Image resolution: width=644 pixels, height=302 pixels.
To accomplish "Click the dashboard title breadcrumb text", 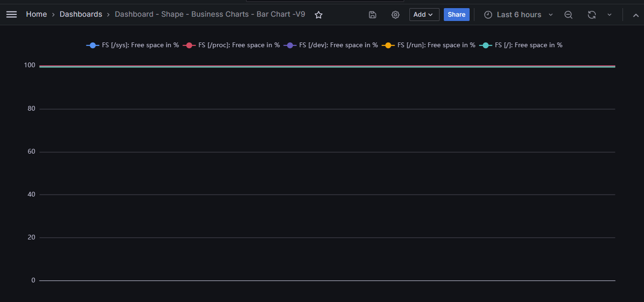I will click(210, 14).
